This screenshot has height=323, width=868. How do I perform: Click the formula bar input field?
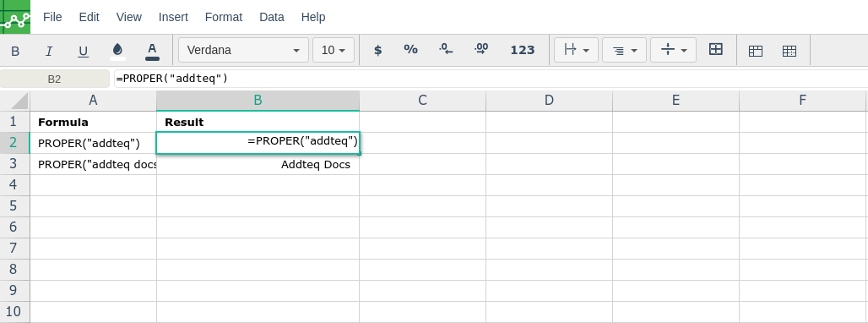pos(491,79)
